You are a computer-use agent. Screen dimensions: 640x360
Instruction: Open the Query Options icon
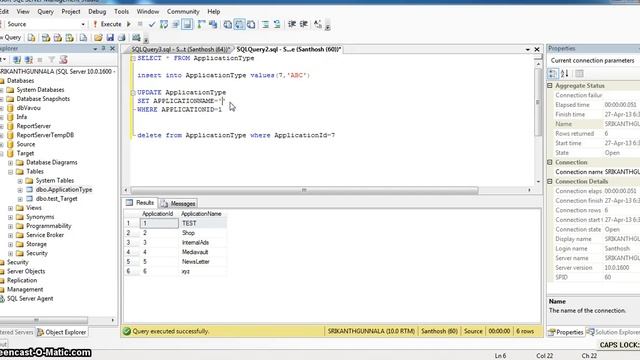tap(176, 24)
